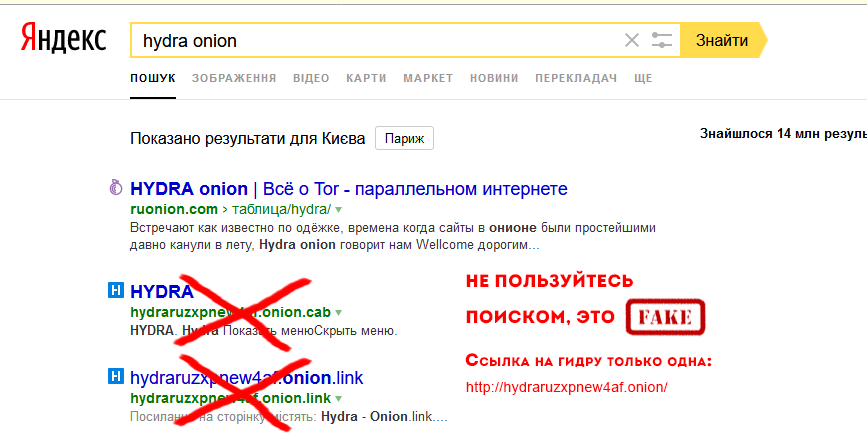Change region with the Париж button
Image resolution: width=867 pixels, height=444 pixels.
(x=404, y=138)
